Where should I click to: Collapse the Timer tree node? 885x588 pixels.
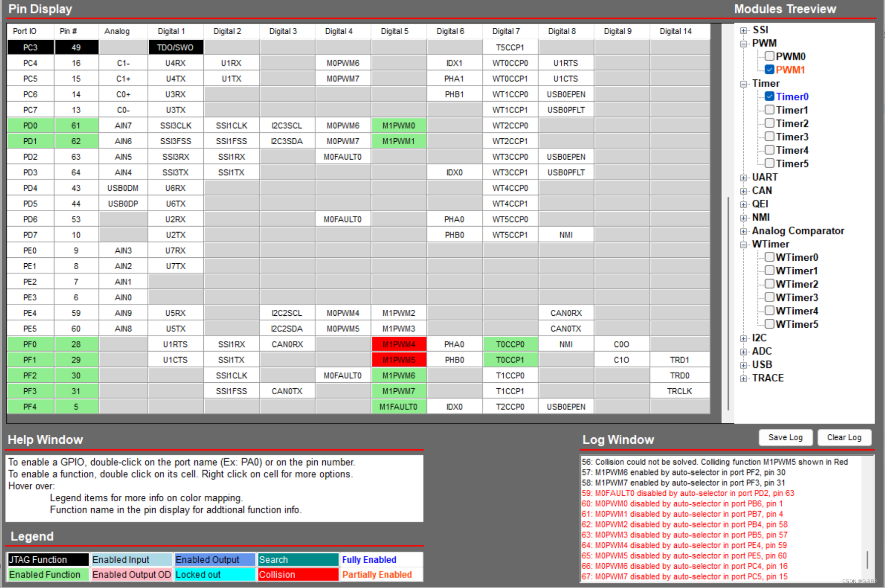[x=743, y=84]
